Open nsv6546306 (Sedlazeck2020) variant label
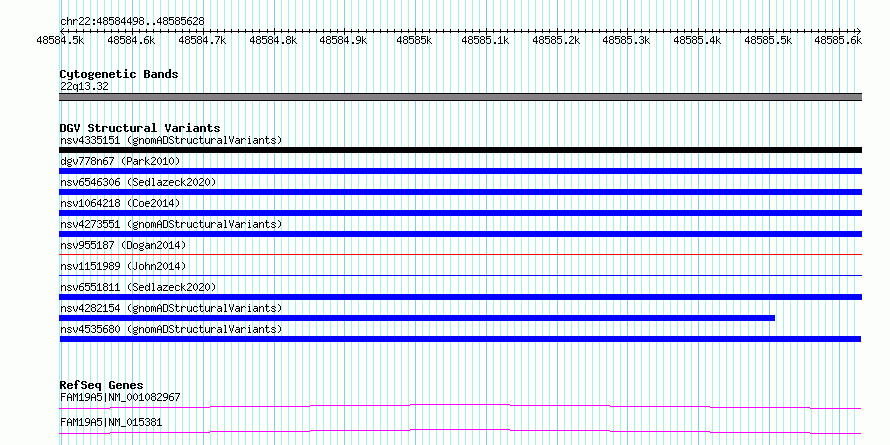The image size is (890, 445). (x=138, y=182)
